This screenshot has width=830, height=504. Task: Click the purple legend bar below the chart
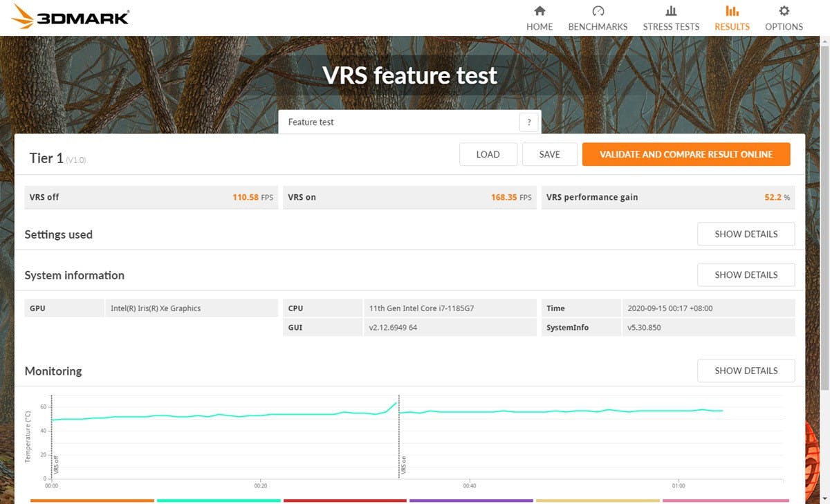[471, 501]
